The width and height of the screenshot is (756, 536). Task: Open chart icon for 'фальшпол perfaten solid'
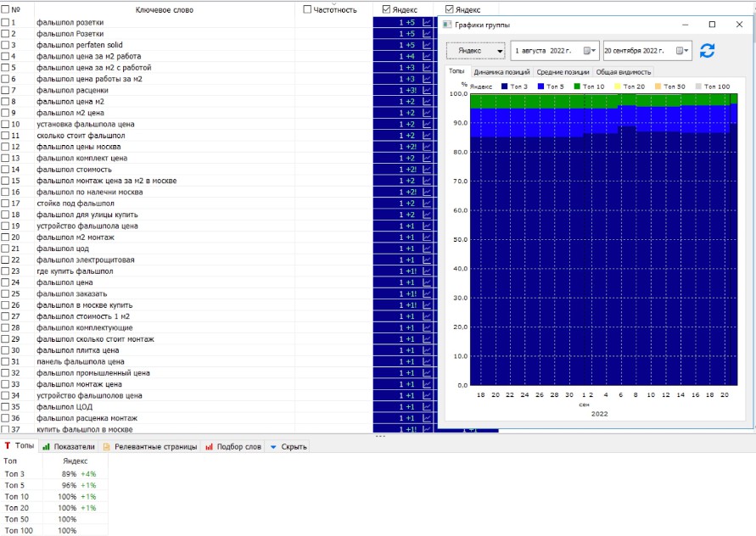coord(427,45)
